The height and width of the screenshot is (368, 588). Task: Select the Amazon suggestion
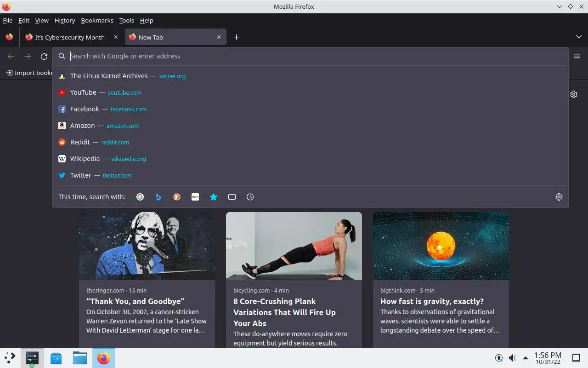pyautogui.click(x=310, y=126)
